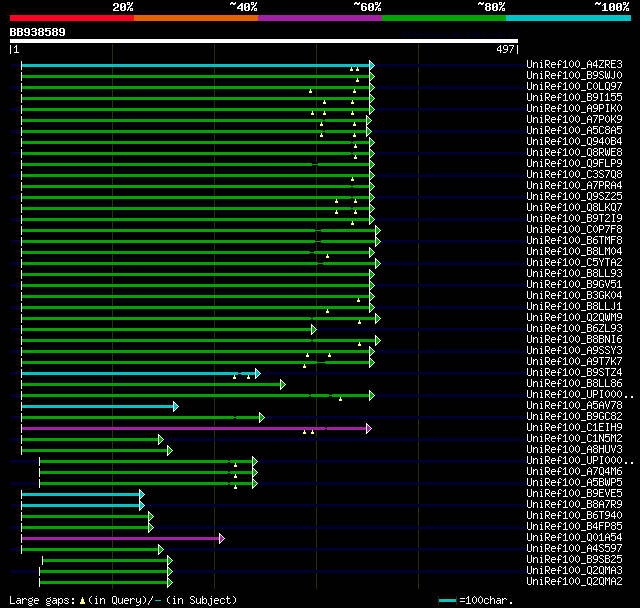640x608 pixels.
Task: Select the UniRef100_A9T7K7 label
Action: tap(574, 362)
